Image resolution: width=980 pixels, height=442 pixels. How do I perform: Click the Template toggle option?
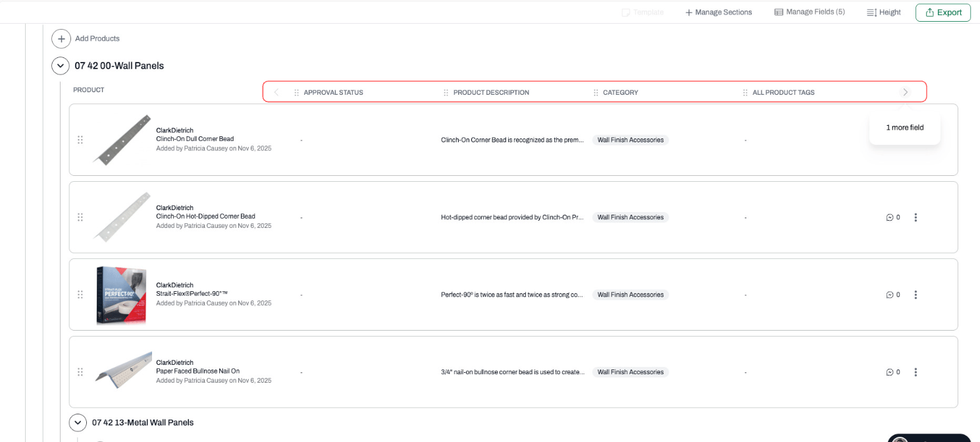642,13
